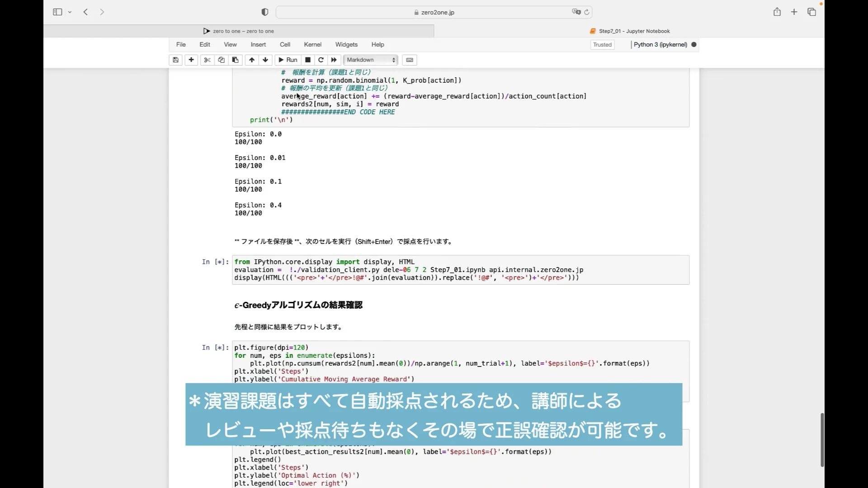
Task: Toggle the privacy shield icon
Action: click(x=265, y=12)
